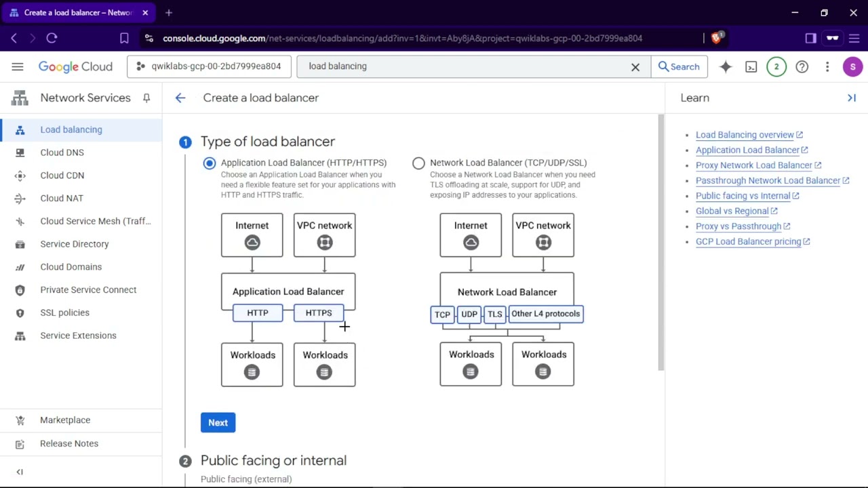The image size is (868, 488).
Task: Close the Create a load balancer tab
Action: tap(145, 13)
